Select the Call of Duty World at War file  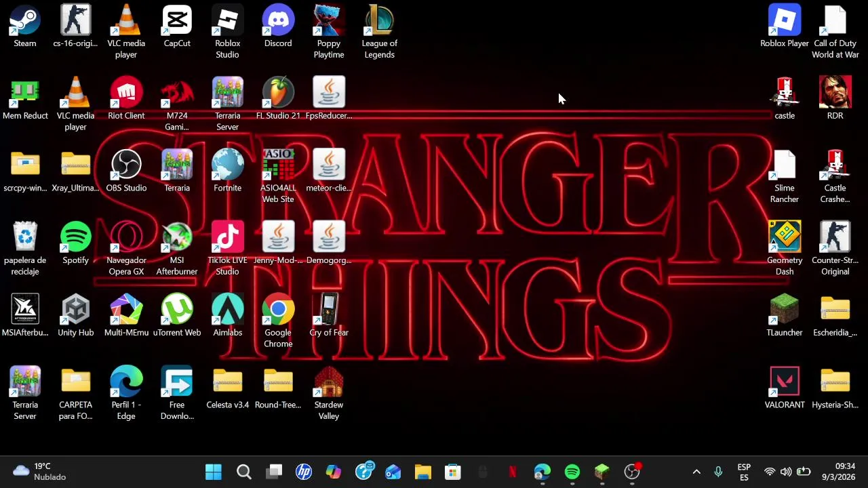[835, 32]
